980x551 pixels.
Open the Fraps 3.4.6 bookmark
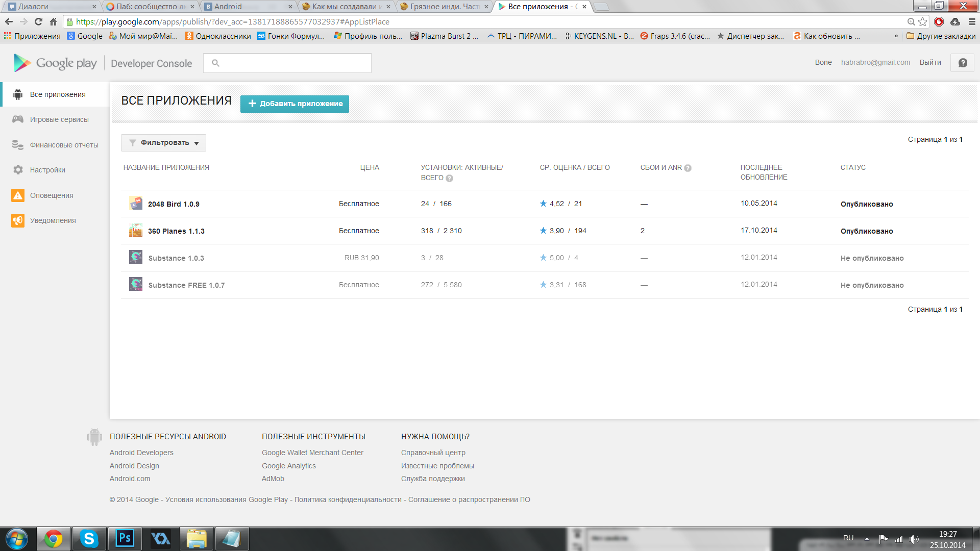[x=675, y=36]
